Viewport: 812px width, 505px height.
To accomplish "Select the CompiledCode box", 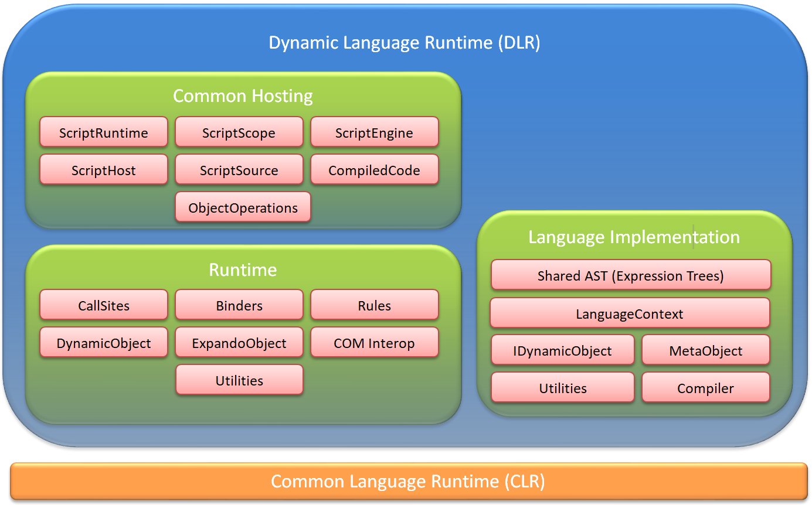I will (x=374, y=170).
